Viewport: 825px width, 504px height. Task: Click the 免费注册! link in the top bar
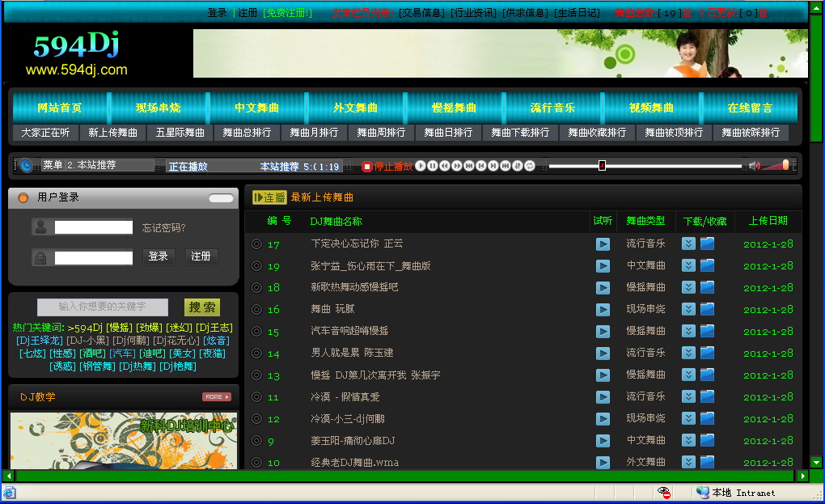click(287, 13)
